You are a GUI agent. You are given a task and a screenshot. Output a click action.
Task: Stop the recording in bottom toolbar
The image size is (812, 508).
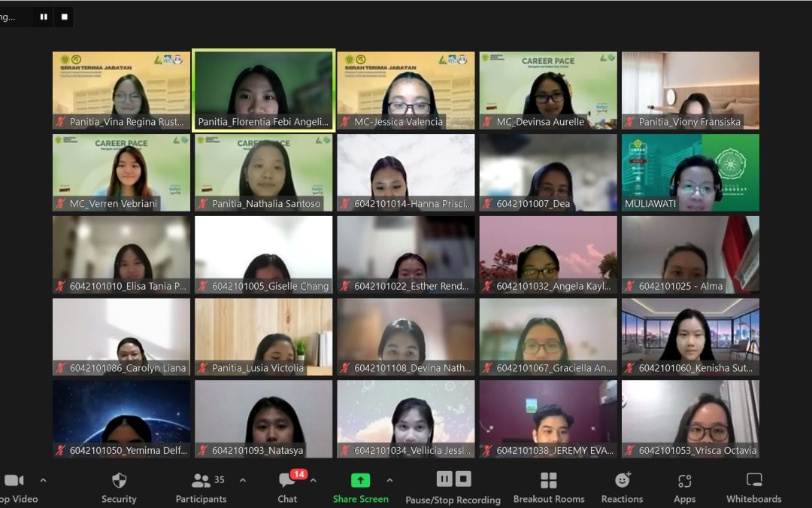coord(463,479)
